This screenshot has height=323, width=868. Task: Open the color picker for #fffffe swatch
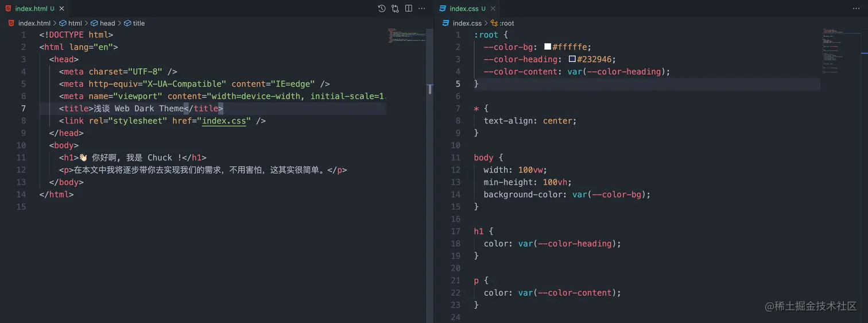point(548,47)
